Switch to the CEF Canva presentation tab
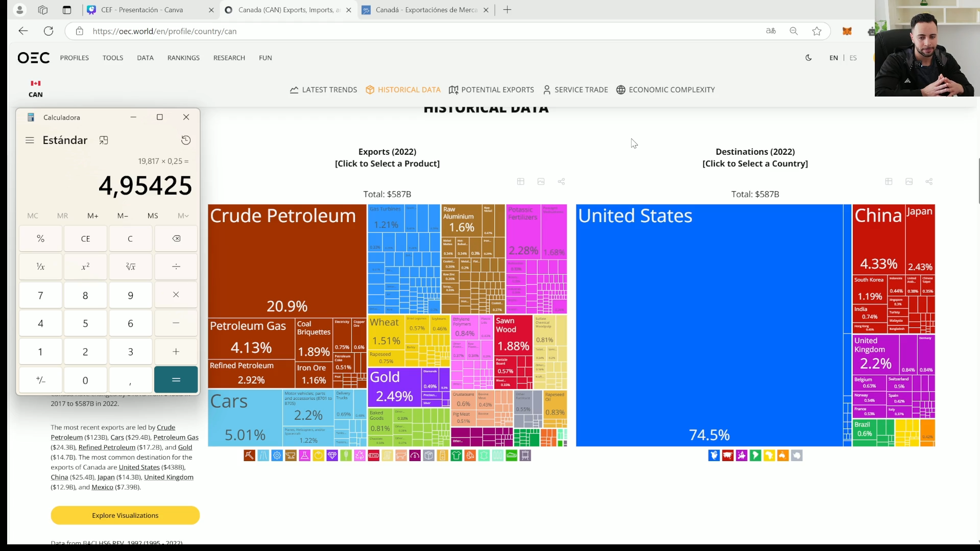 click(x=150, y=10)
